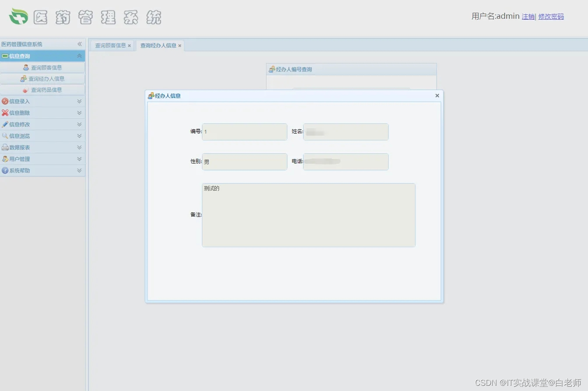
Task: Expand the 信息录入 section
Action: [79, 101]
